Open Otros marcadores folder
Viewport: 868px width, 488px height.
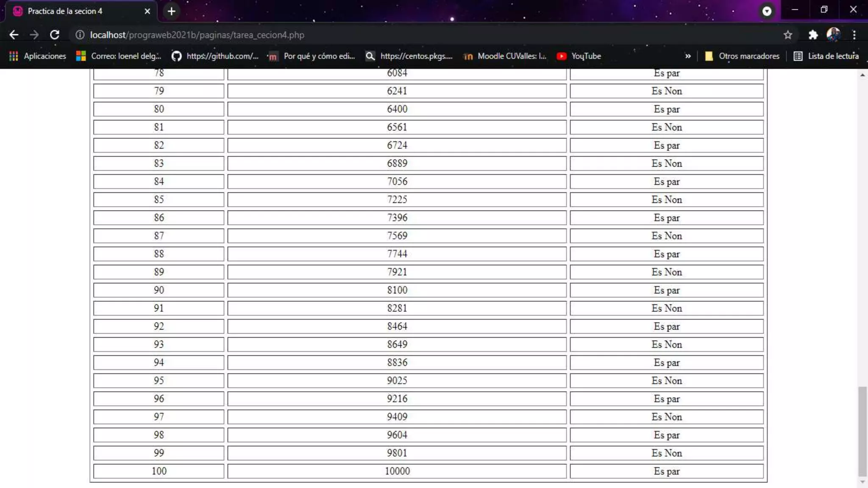742,56
